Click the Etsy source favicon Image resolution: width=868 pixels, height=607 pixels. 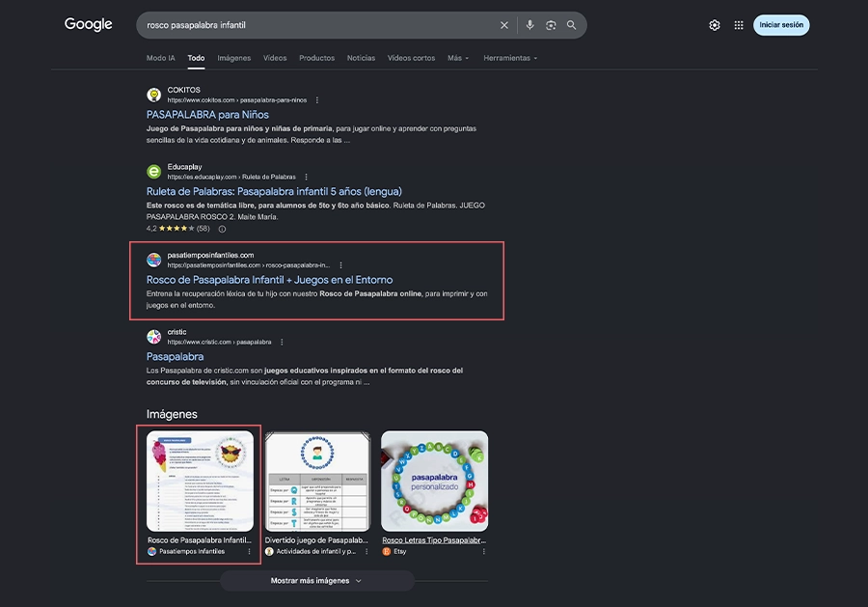(x=387, y=552)
